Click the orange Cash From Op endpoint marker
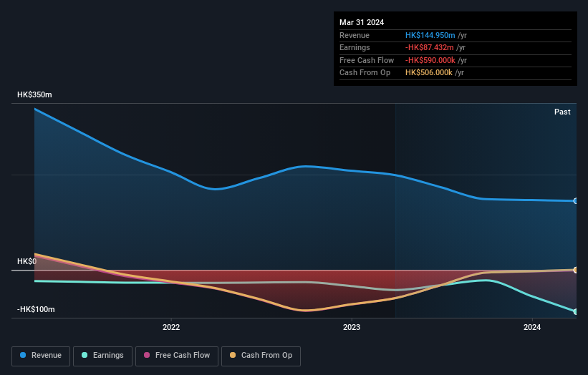The height and width of the screenshot is (375, 588). pos(576,270)
